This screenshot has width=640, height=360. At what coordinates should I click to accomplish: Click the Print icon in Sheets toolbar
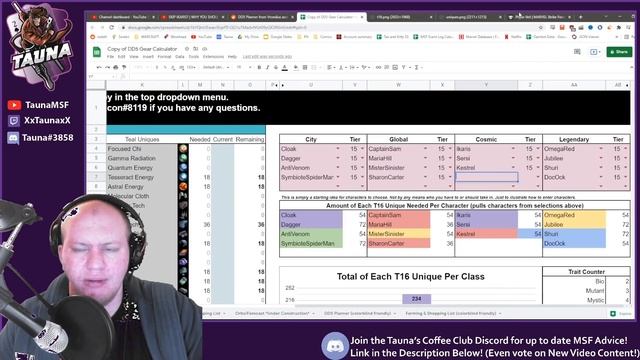[116, 67]
